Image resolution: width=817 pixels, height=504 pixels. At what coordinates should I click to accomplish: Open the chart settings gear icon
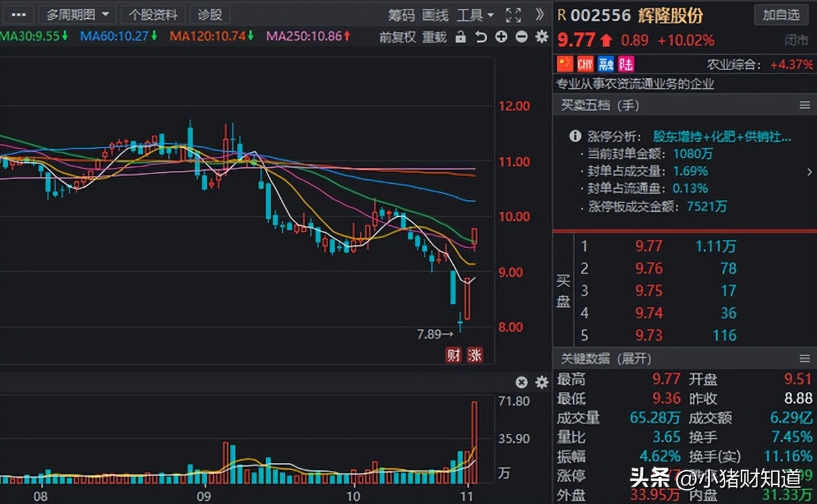pos(541,37)
